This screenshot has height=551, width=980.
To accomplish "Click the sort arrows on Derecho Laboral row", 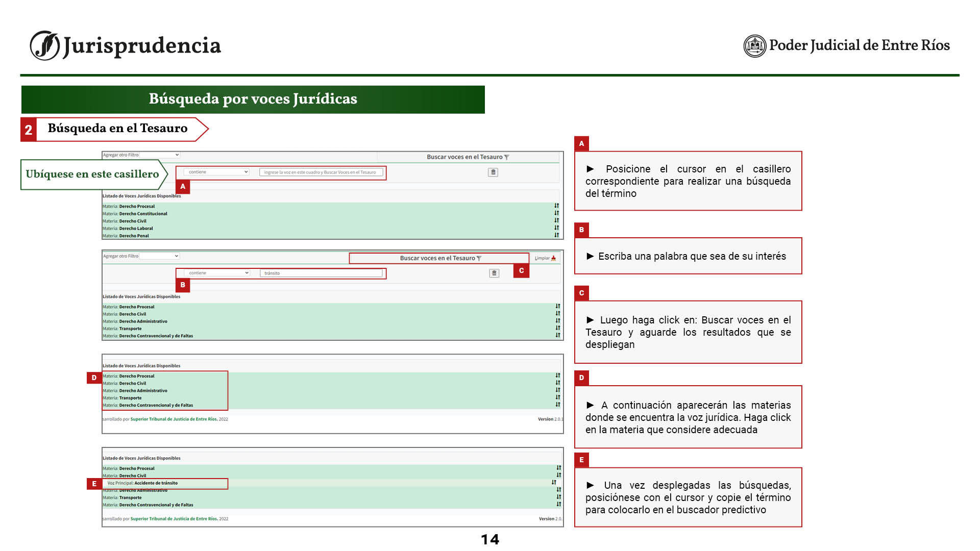I will (x=557, y=228).
